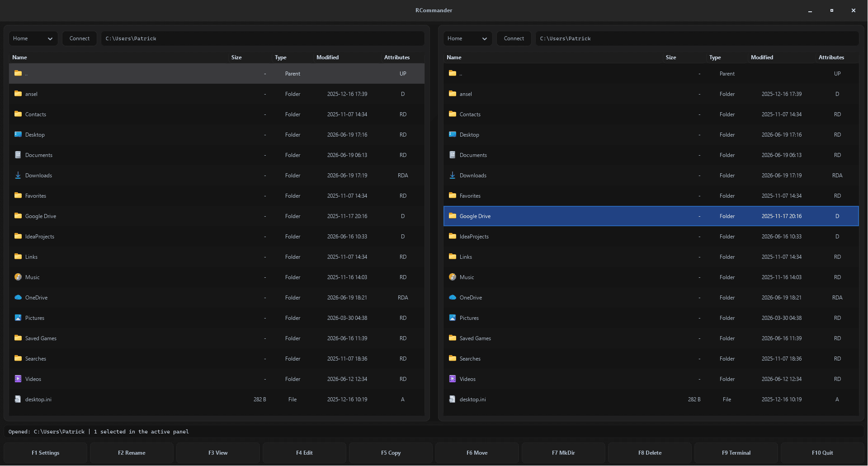Click the Saved Games folder icon in left panel
The height and width of the screenshot is (466, 868).
pyautogui.click(x=18, y=338)
